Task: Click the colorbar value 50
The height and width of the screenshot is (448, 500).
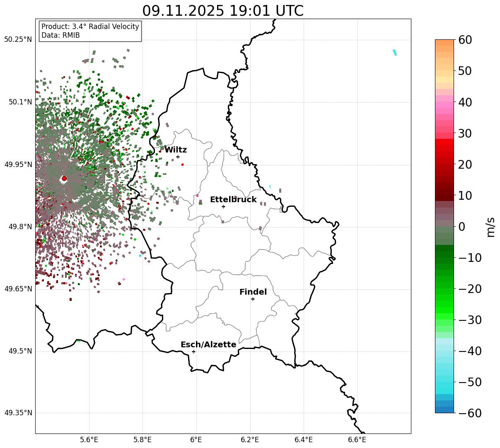Action: 464,71
